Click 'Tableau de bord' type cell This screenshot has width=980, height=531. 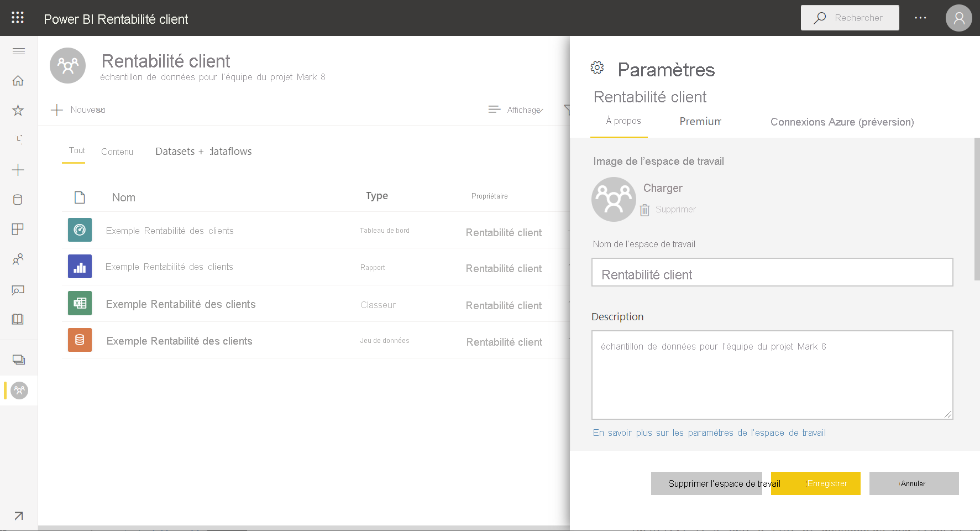point(384,231)
